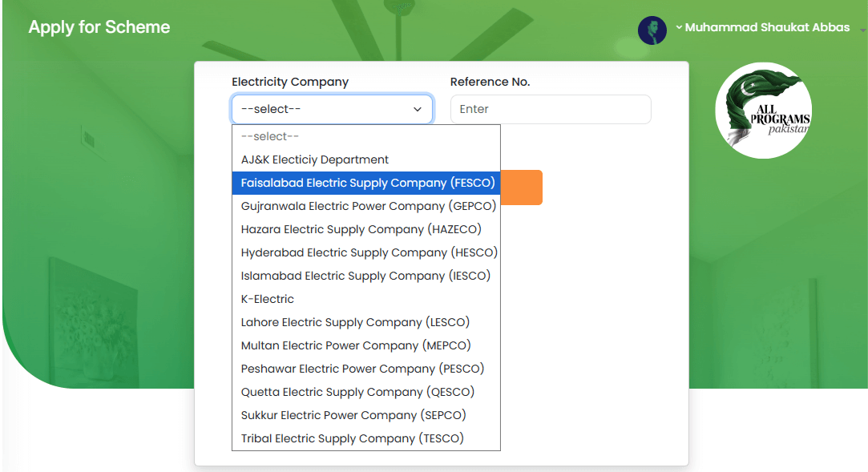
Task: Choose Hazara Electric Supply Company (HAZECO)
Action: (361, 230)
